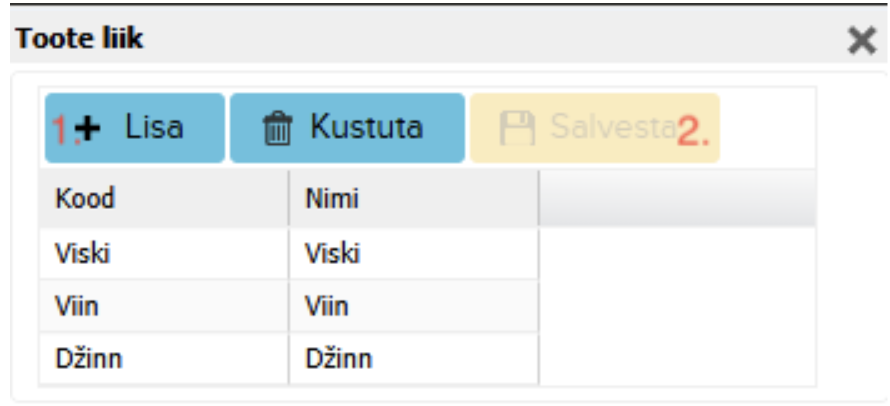Click the red 2. marker

[693, 130]
